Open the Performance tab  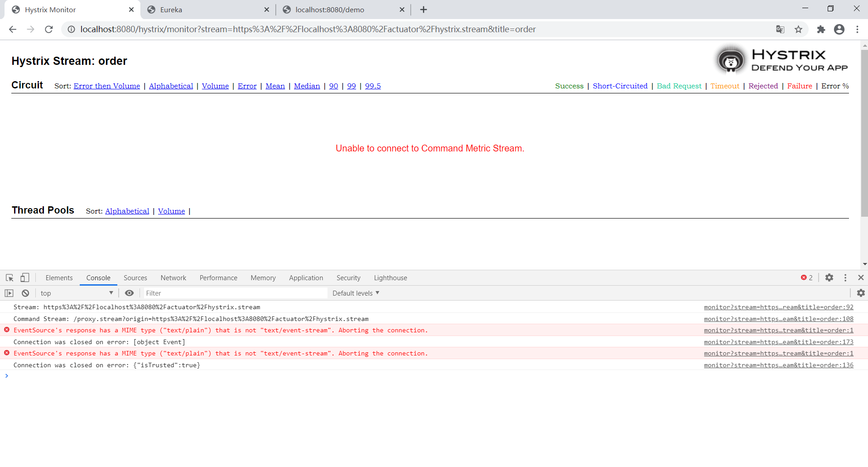pyautogui.click(x=218, y=278)
